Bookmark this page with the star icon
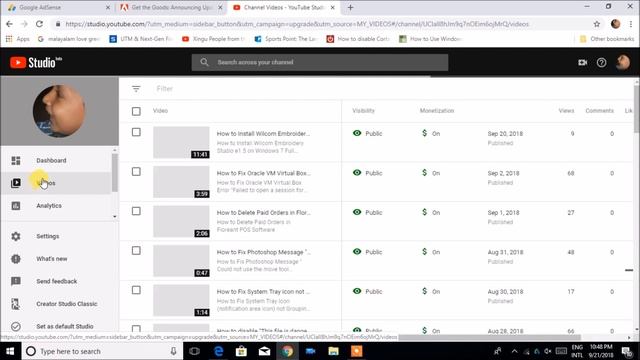 click(597, 24)
